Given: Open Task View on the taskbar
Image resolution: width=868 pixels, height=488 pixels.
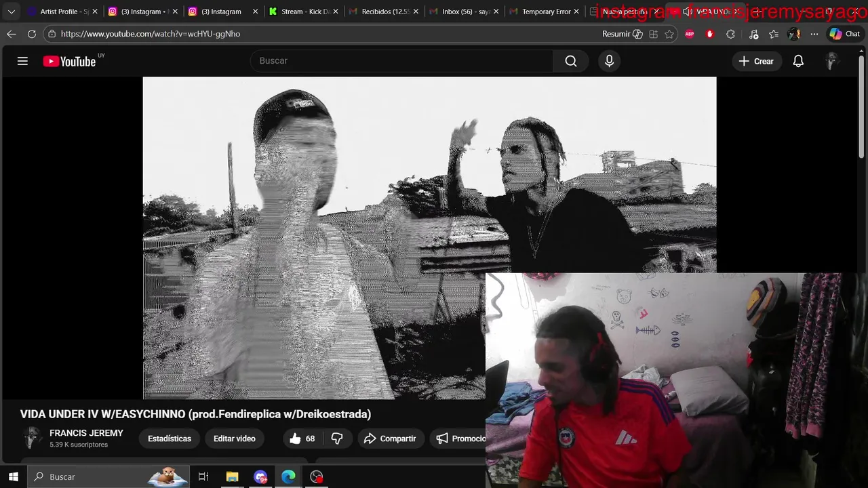Looking at the screenshot, I should point(203,476).
